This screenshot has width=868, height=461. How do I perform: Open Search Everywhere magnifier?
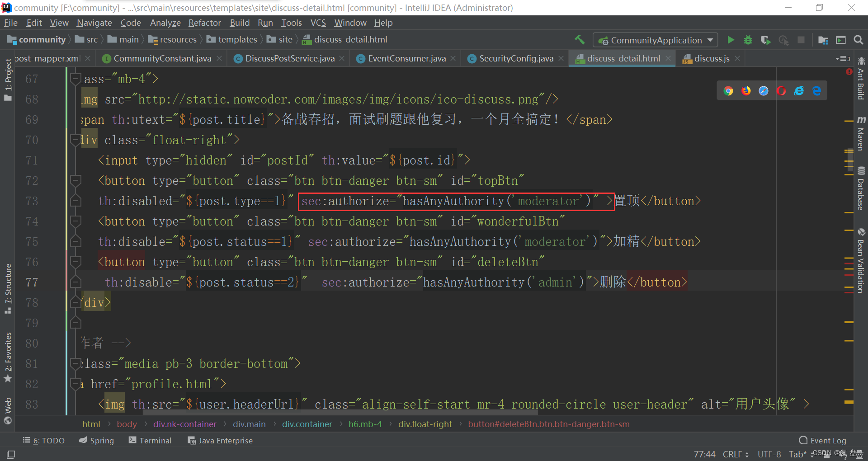pyautogui.click(x=859, y=40)
